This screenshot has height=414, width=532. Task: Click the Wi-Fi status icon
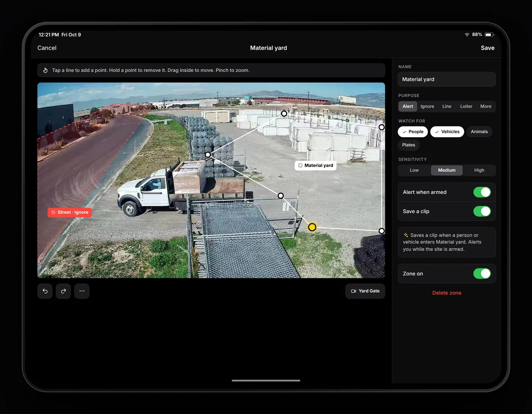point(467,35)
